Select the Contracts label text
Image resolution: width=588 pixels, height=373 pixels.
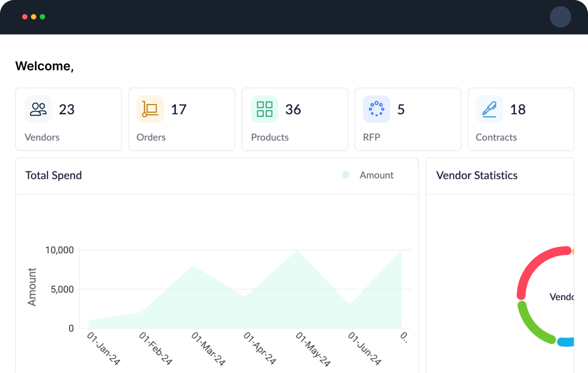(496, 137)
